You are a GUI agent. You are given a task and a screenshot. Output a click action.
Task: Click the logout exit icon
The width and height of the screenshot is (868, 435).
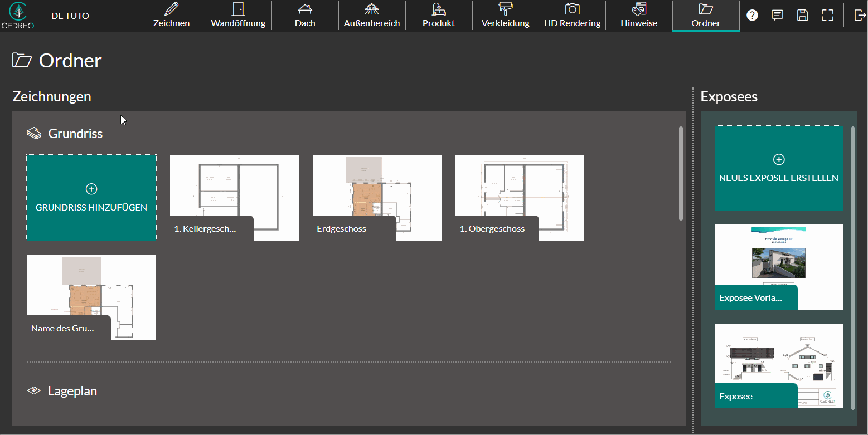[859, 15]
